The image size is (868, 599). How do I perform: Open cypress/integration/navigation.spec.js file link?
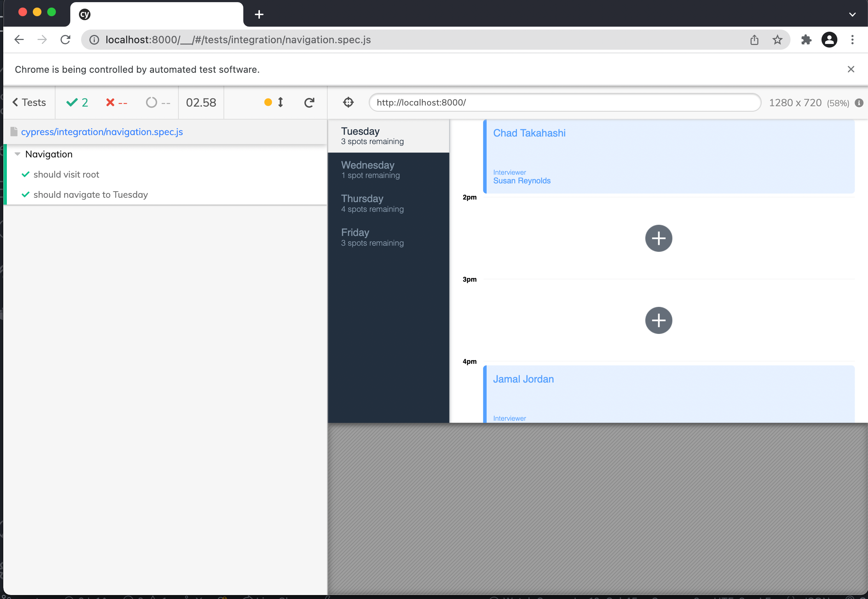102,131
